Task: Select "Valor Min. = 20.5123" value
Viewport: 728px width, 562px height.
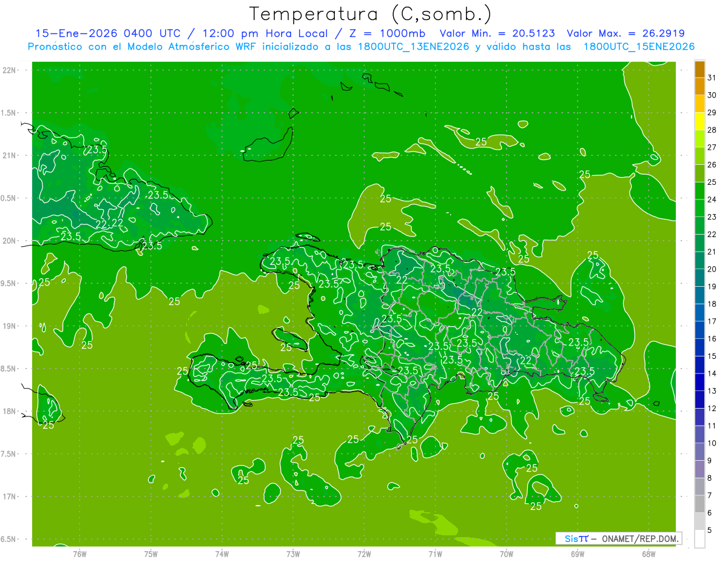Action: 497,33
